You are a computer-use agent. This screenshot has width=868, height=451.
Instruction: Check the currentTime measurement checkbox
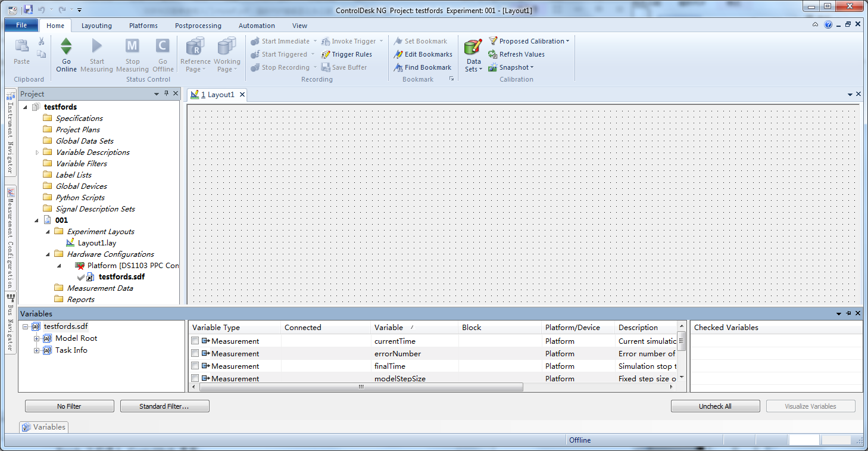pyautogui.click(x=195, y=341)
